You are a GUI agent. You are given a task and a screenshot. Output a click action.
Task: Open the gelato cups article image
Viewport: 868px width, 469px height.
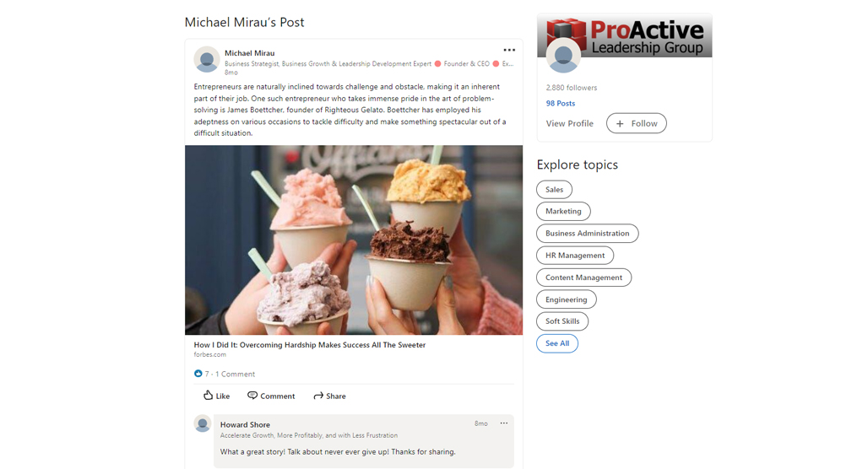click(354, 240)
